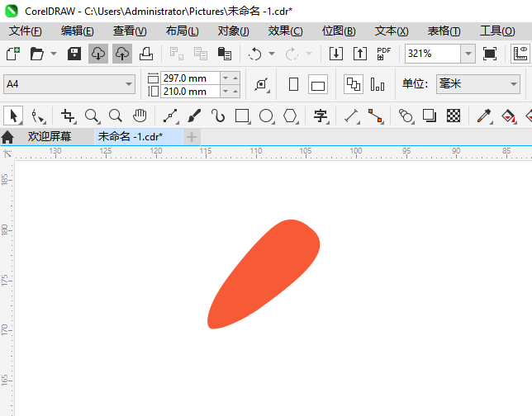Viewport: 532px width, 416px height.
Task: Select the LiveSketch curve tool
Action: tap(218, 116)
